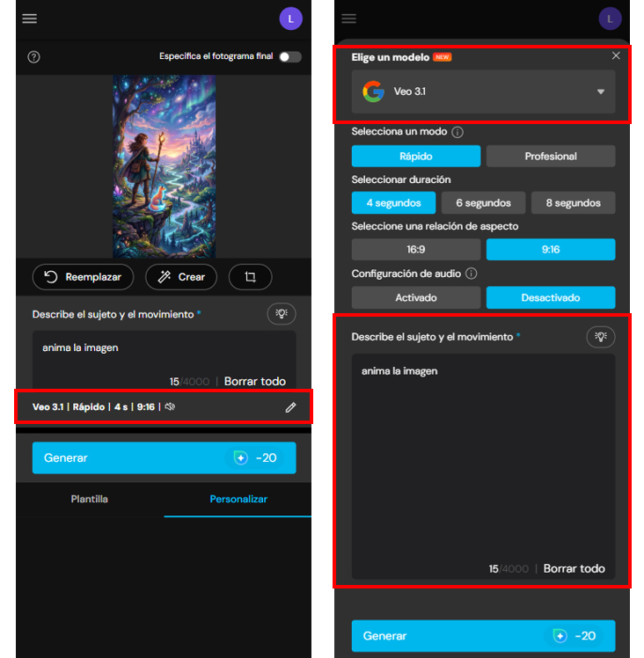644x658 pixels.
Task: Close the 'Elige un modelo' panel
Action: click(x=616, y=55)
